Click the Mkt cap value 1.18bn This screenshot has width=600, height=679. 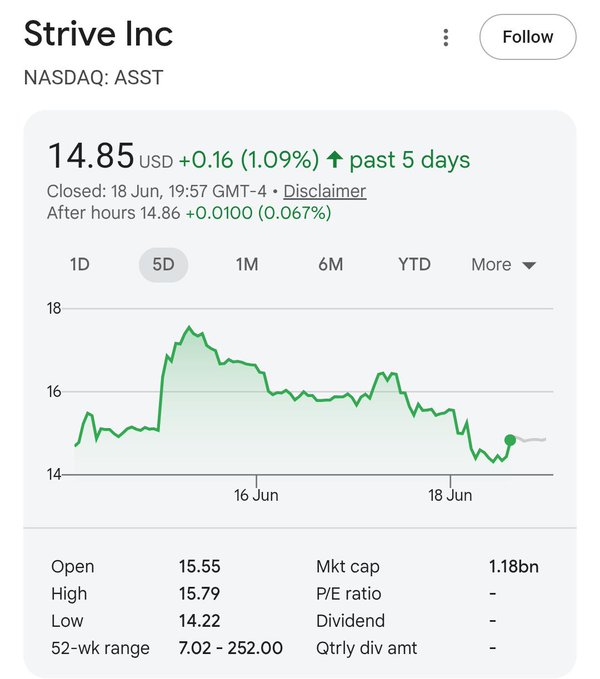point(514,566)
